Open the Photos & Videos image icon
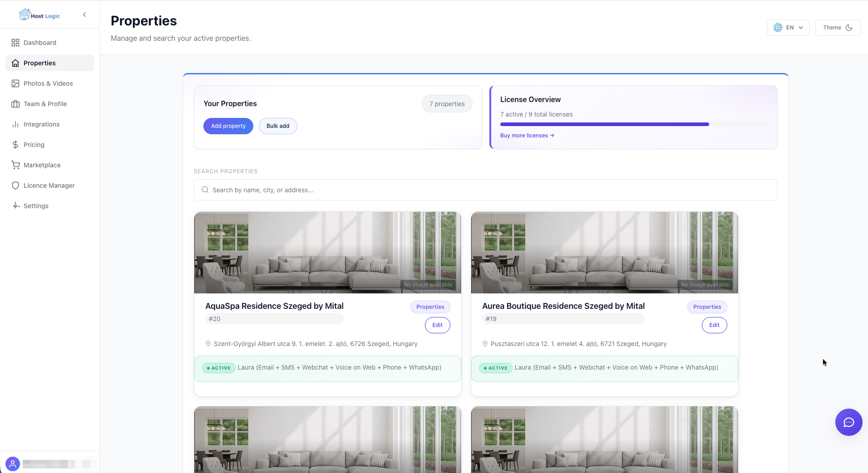868x473 pixels. point(15,83)
